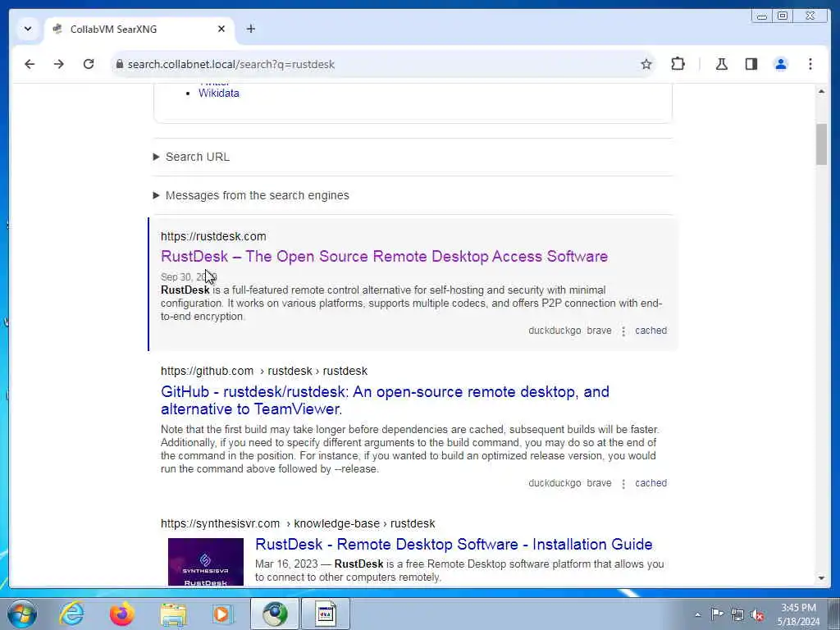
Task: Open Action Center flag icon
Action: pos(717,614)
